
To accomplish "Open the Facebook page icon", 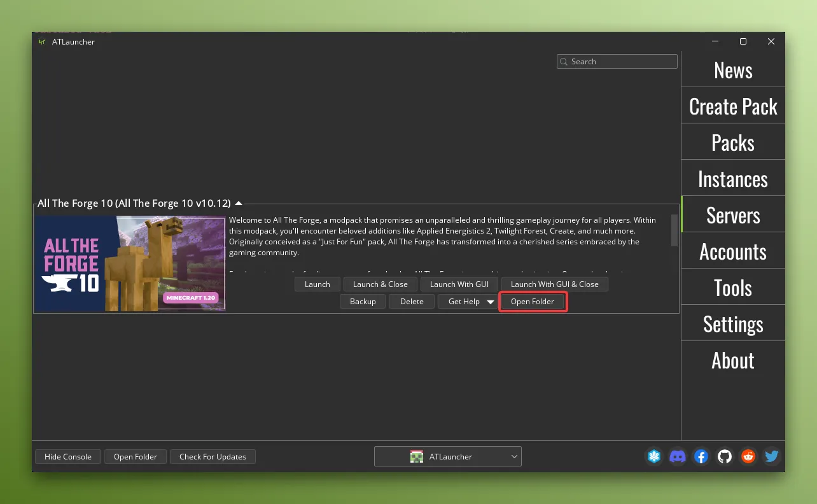I will pos(701,456).
